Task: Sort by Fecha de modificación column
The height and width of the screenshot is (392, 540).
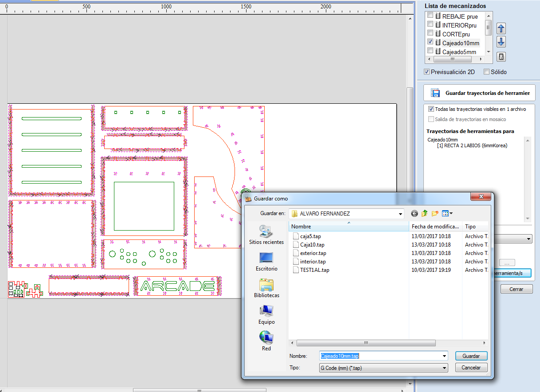Action: coord(435,227)
